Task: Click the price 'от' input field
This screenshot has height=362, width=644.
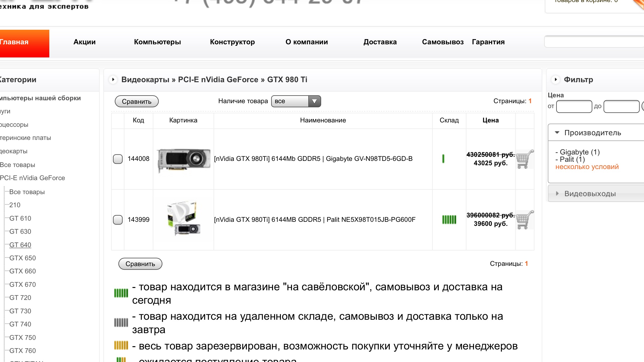Action: click(574, 106)
